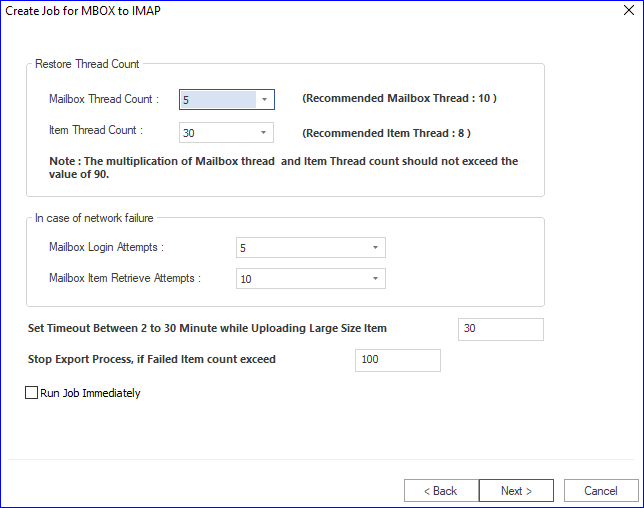Click the Recommended Item Thread : 8 text
The image size is (644, 508).
point(386,133)
